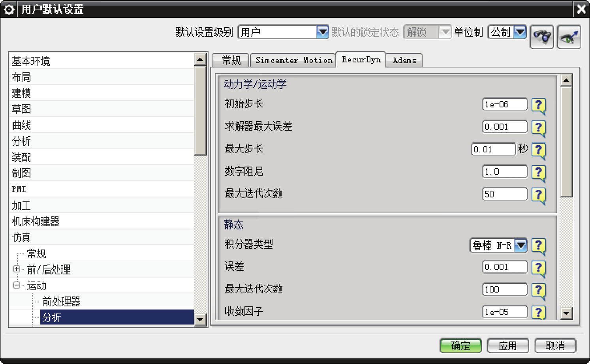
Task: Switch to the Simcenter Motion tab
Action: click(293, 60)
